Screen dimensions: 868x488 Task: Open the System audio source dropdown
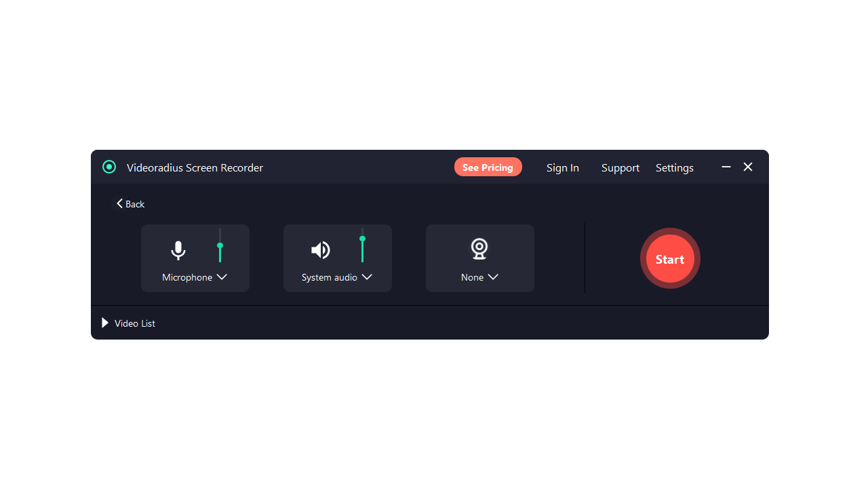pos(337,277)
